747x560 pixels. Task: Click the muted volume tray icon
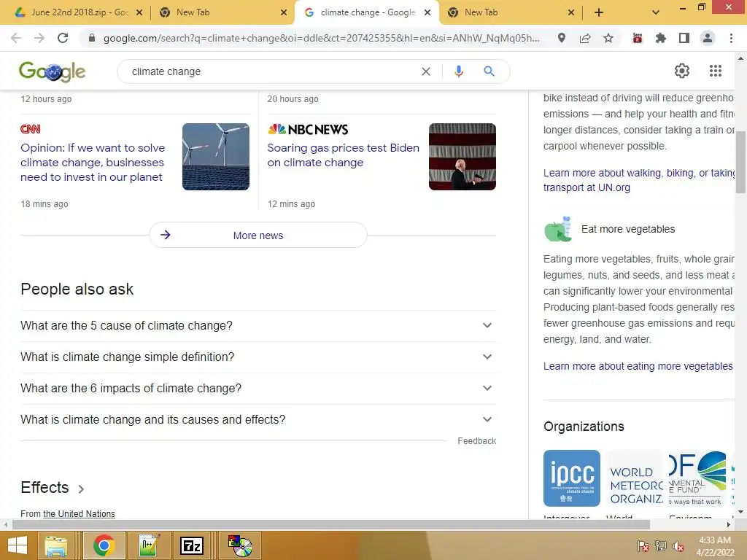click(x=678, y=546)
